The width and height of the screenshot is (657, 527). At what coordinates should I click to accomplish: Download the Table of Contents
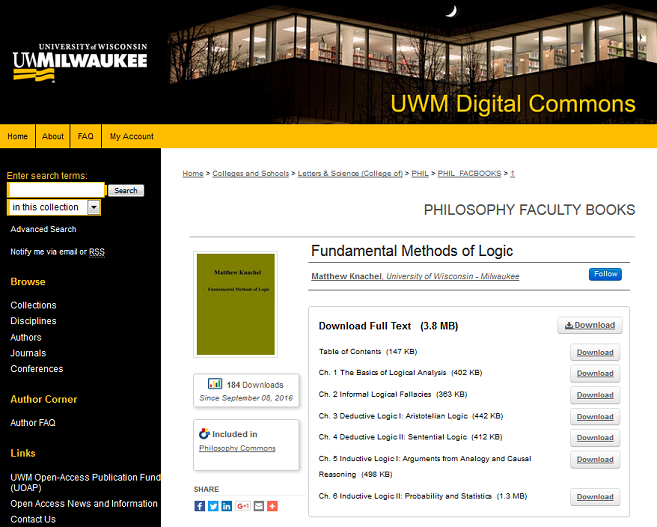595,352
